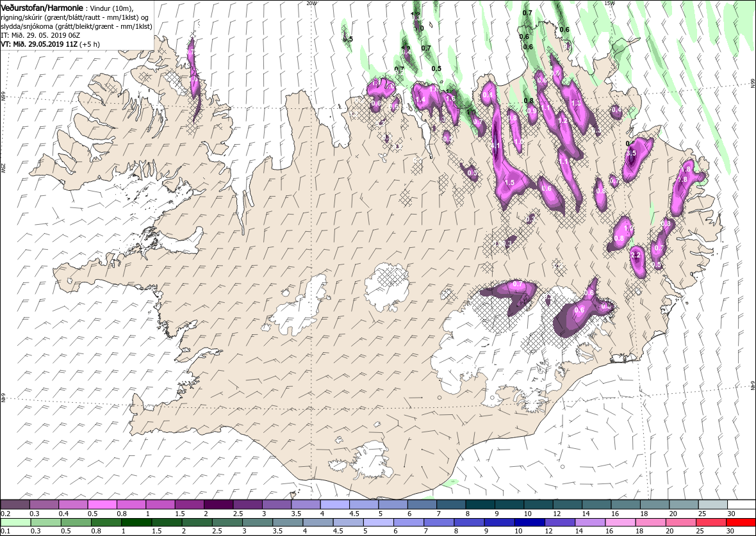Viewport: 756px width, 536px height.
Task: Click the 3.5 precipitation value on the map
Action: pos(632,153)
